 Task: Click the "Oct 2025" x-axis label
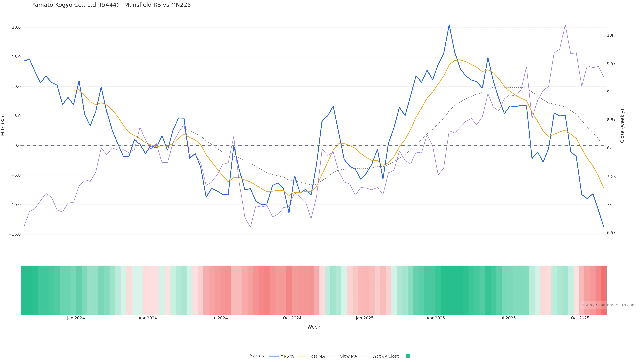[x=580, y=318]
